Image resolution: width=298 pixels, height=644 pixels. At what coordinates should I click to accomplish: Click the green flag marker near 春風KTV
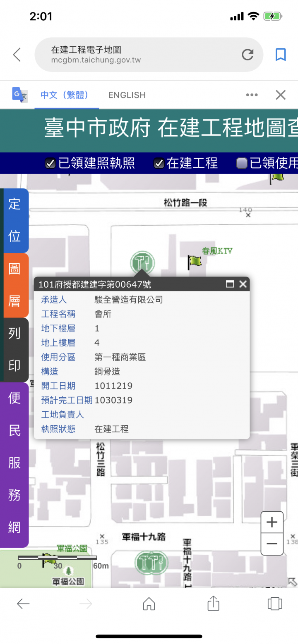[194, 262]
